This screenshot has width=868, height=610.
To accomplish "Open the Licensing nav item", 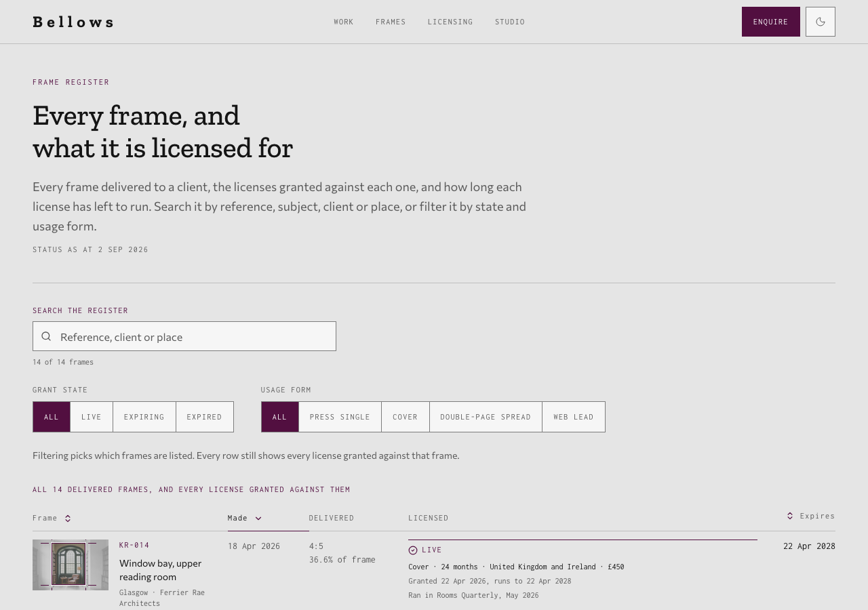I will tap(450, 22).
